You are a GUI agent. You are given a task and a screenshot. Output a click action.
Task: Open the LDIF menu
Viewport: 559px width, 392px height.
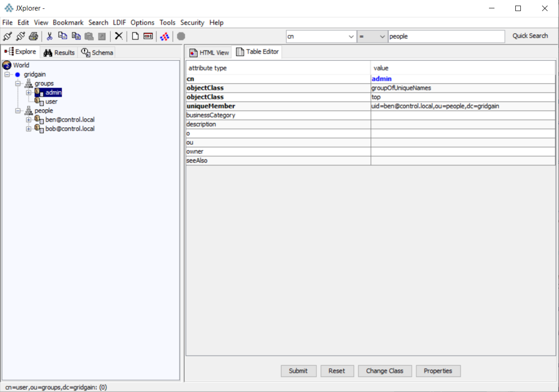pyautogui.click(x=119, y=23)
